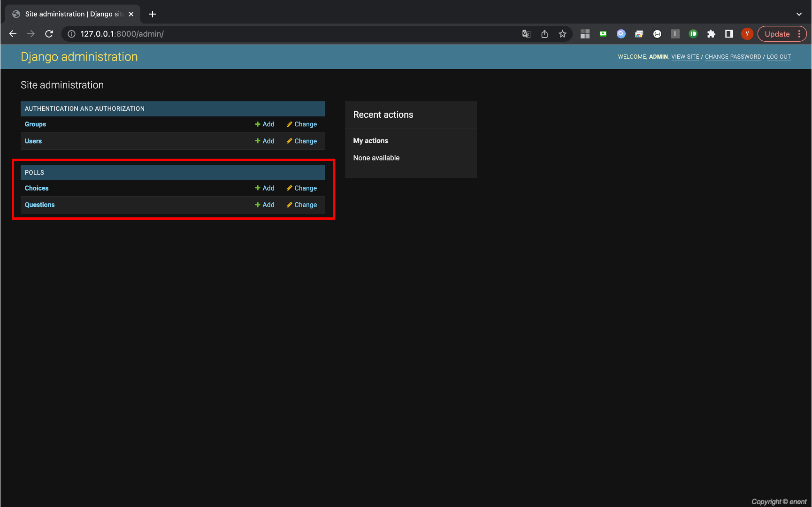The width and height of the screenshot is (812, 507).
Task: Follow the View Site link
Action: pyautogui.click(x=685, y=57)
